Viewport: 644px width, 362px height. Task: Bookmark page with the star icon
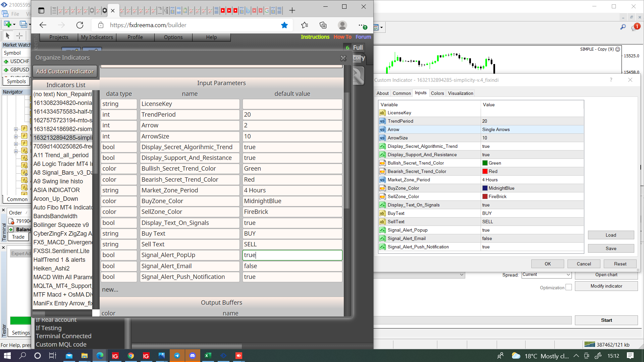coord(284,25)
